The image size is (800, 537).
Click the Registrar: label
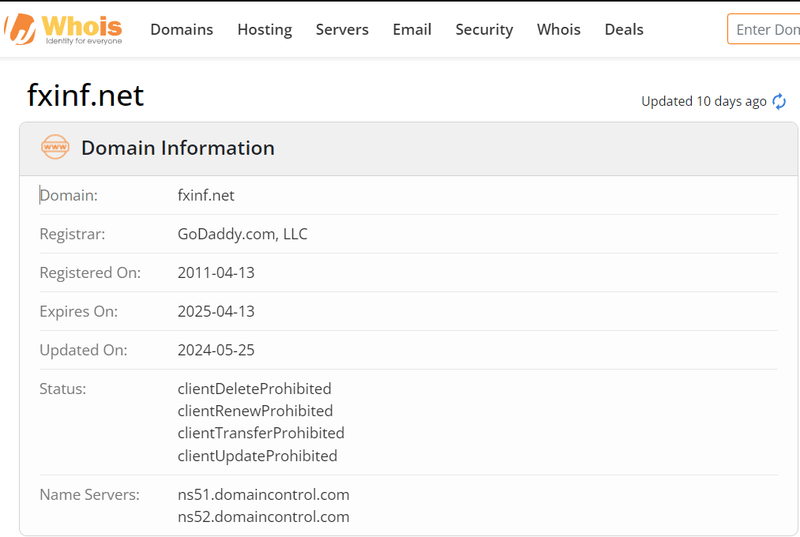click(72, 234)
